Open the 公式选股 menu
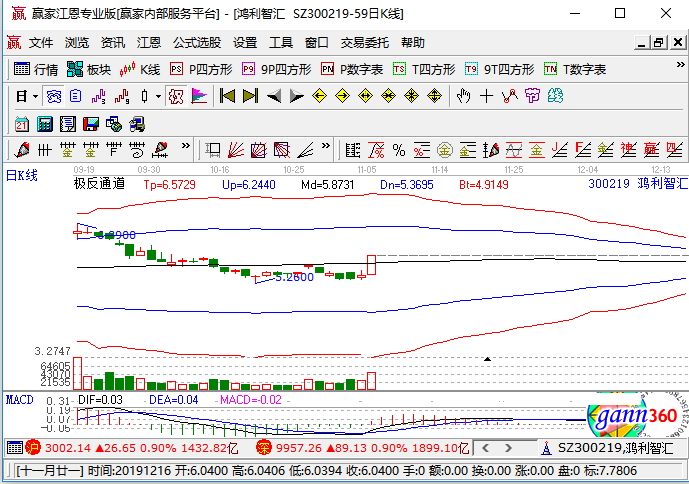 point(197,43)
